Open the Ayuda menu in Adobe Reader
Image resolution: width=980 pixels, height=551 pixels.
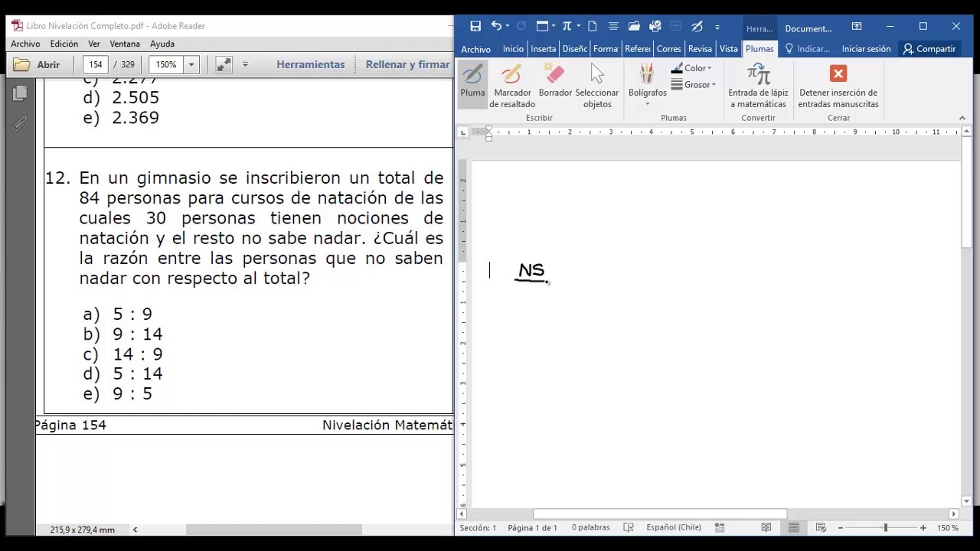pyautogui.click(x=162, y=44)
